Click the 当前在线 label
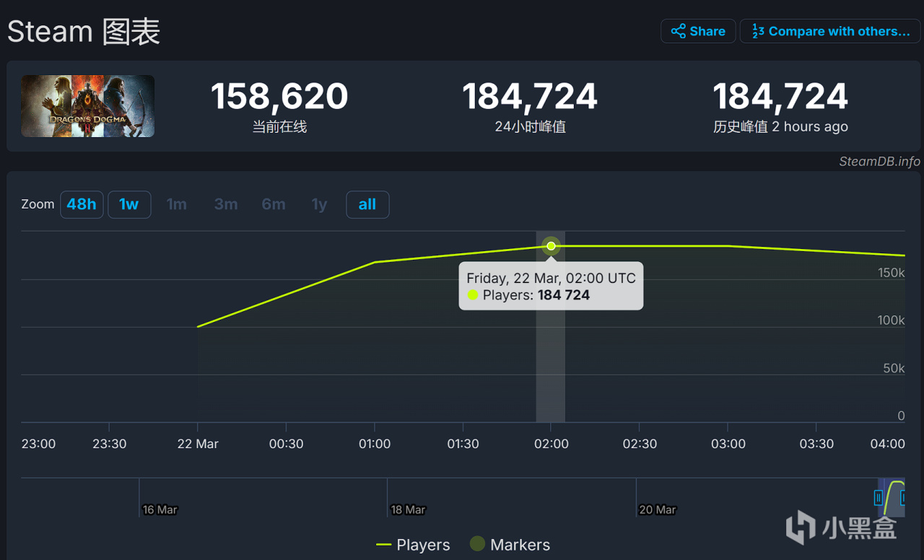The height and width of the screenshot is (560, 924). click(x=279, y=127)
